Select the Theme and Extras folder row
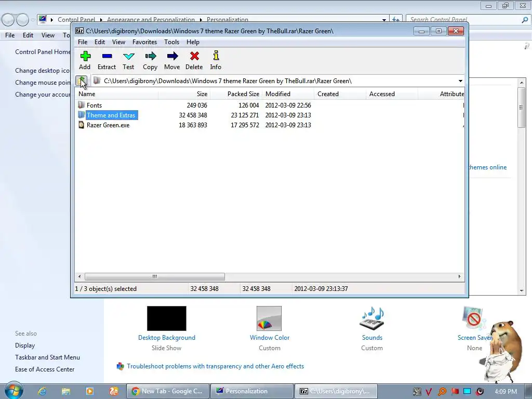 pyautogui.click(x=270, y=115)
